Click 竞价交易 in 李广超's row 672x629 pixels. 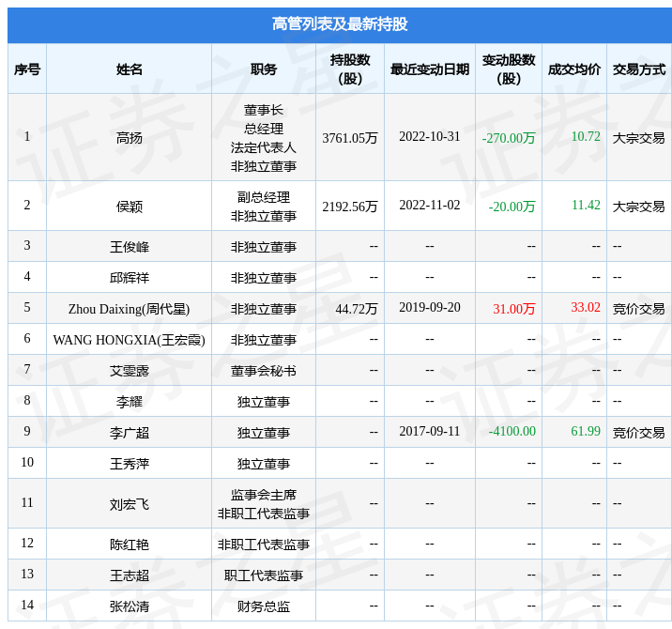tap(639, 433)
